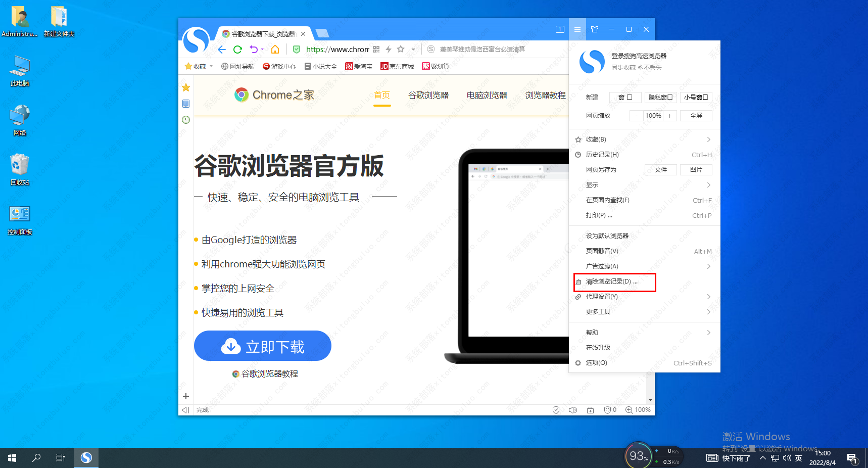Choose 在页面内查找(F) menu item
Screen dimensions: 868x468
coord(644,200)
